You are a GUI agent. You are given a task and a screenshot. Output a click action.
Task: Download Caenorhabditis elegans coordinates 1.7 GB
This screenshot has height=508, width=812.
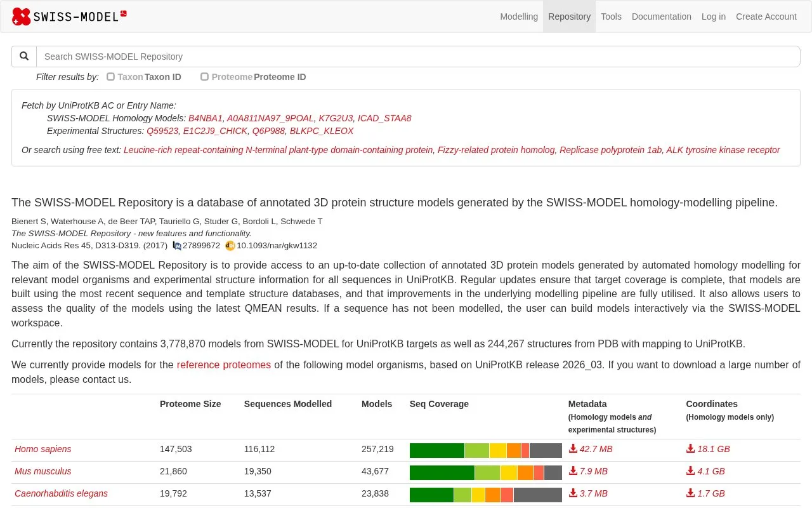(x=705, y=493)
